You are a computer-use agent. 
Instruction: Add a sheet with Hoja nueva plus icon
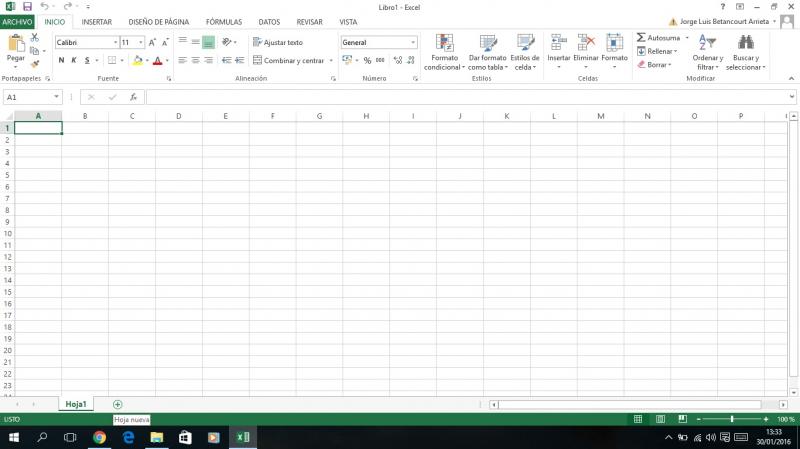118,404
